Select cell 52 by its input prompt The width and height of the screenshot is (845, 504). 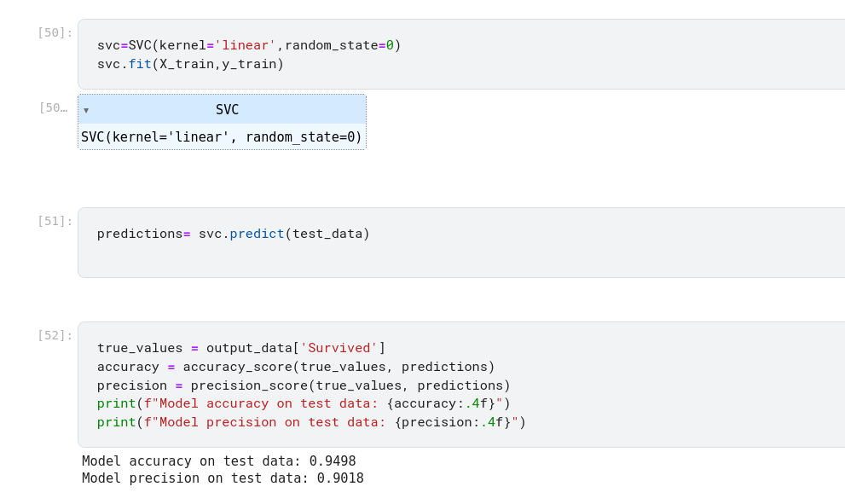(55, 335)
